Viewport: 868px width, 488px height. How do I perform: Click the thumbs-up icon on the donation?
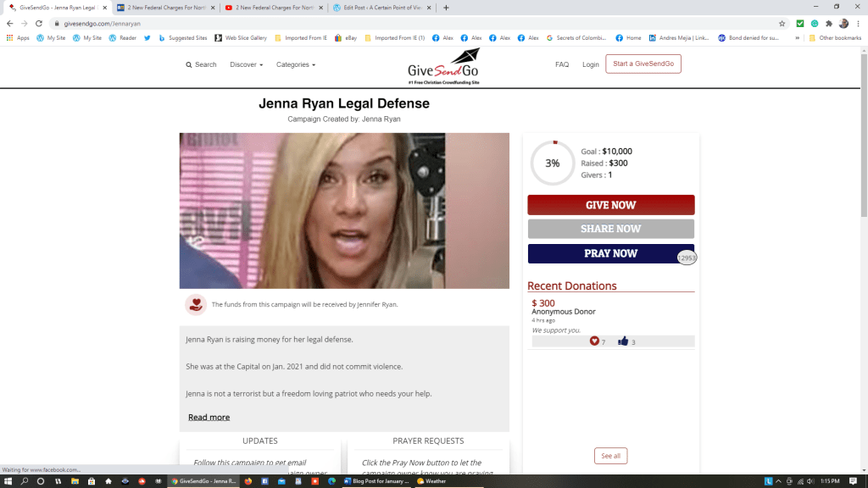[623, 341]
